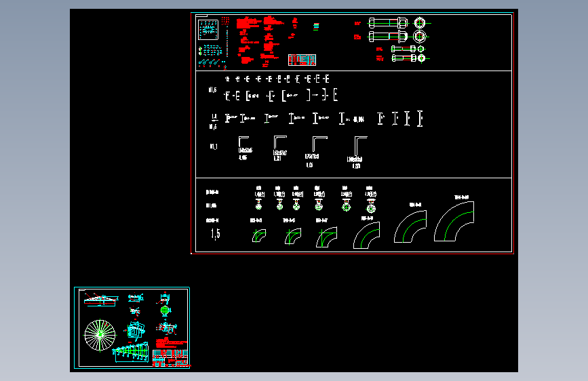
Task: Click the largest pipe elbow at far right
Action: click(x=454, y=221)
